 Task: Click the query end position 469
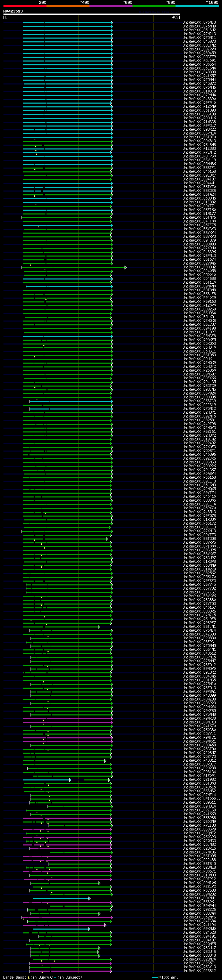[175, 17]
